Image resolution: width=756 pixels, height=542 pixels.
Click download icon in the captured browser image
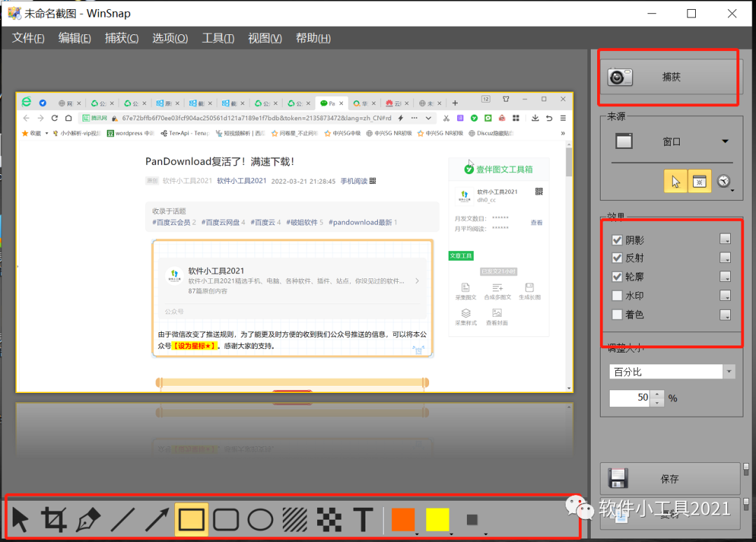click(x=535, y=118)
